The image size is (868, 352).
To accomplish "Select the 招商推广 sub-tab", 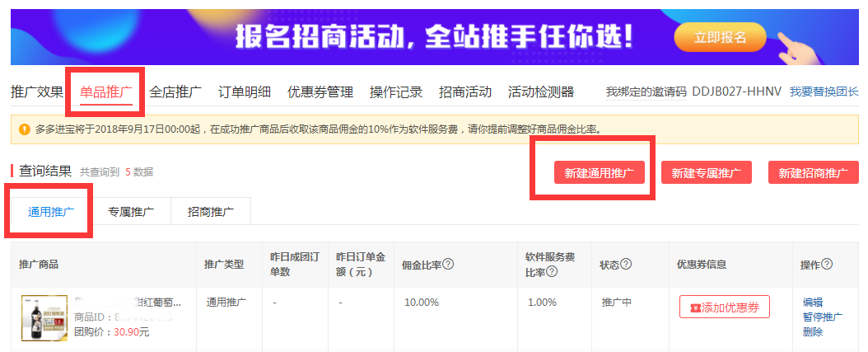I will [x=211, y=212].
